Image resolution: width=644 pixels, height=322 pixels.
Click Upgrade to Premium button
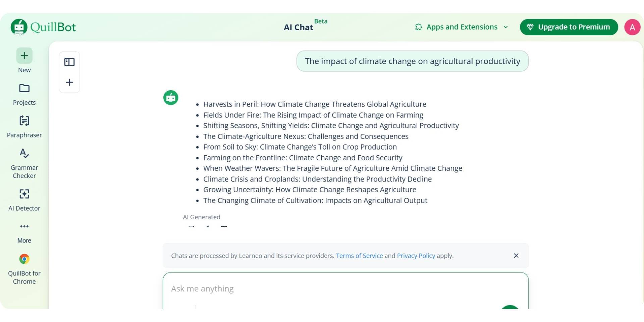(x=569, y=27)
